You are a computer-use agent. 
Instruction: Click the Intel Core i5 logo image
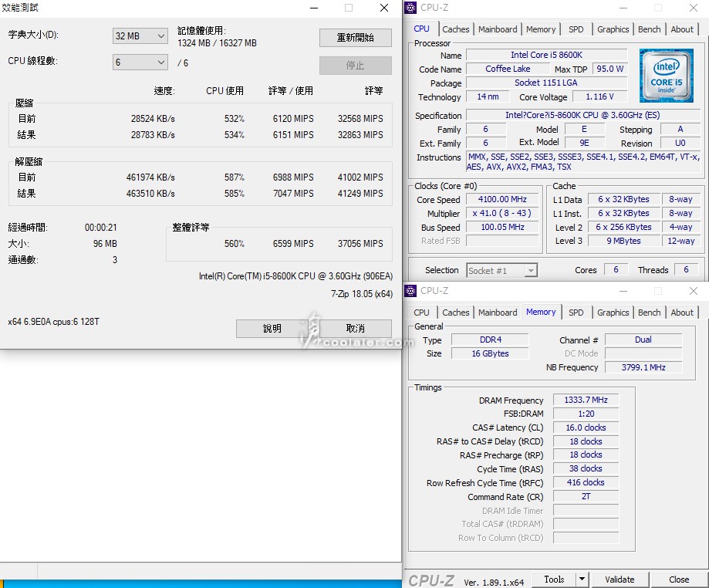(666, 76)
